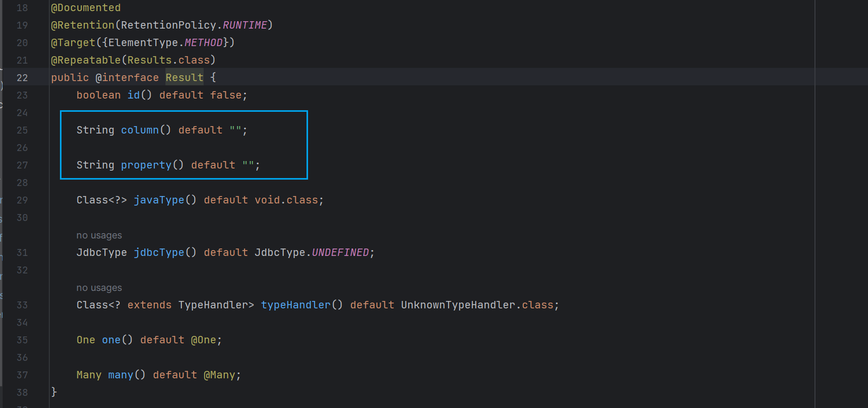868x408 pixels.
Task: Click line number 22 in the gutter
Action: point(22,77)
